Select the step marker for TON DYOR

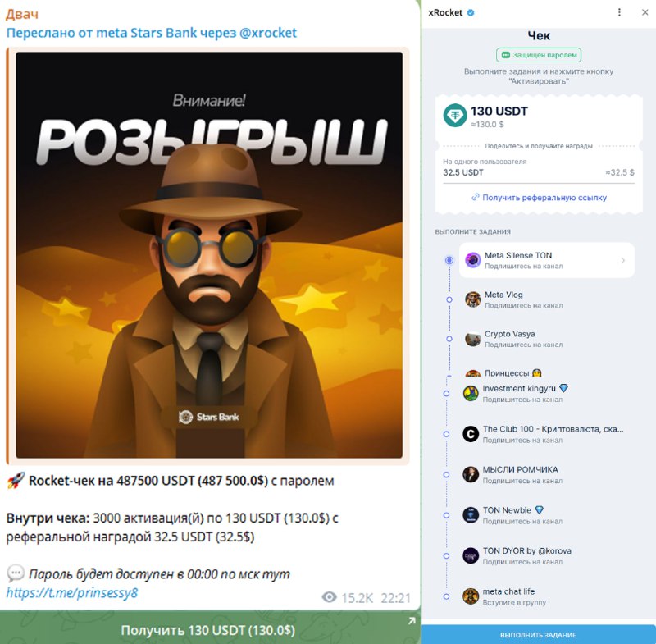446,556
